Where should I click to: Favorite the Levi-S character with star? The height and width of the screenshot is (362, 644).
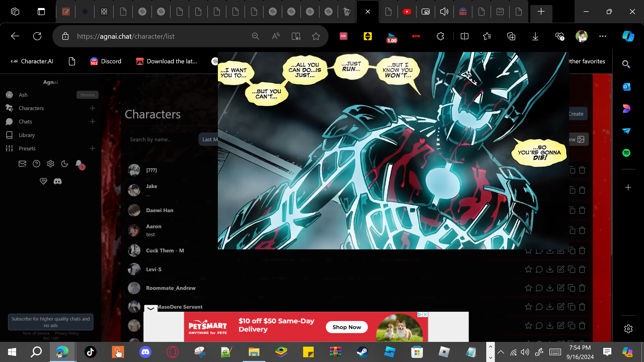(528, 269)
